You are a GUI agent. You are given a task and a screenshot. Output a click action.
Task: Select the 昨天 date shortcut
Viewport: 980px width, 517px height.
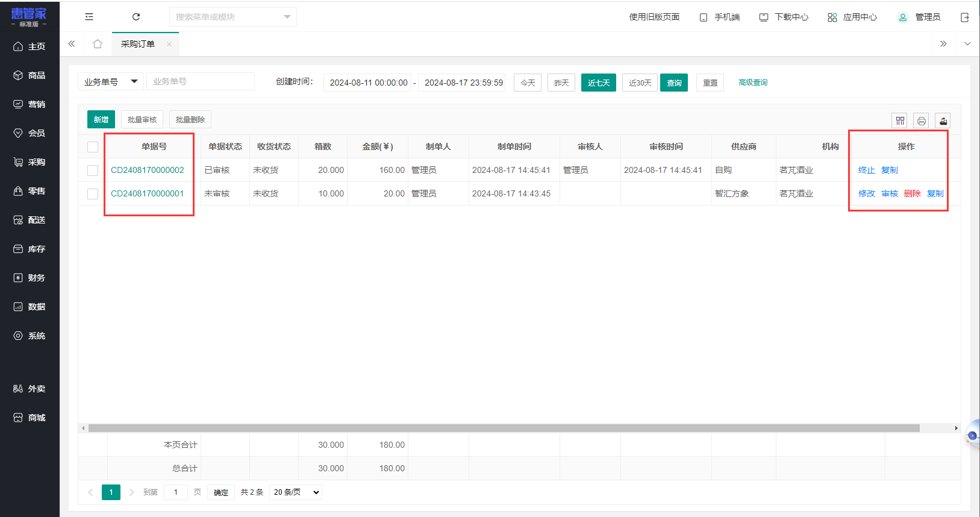(561, 83)
